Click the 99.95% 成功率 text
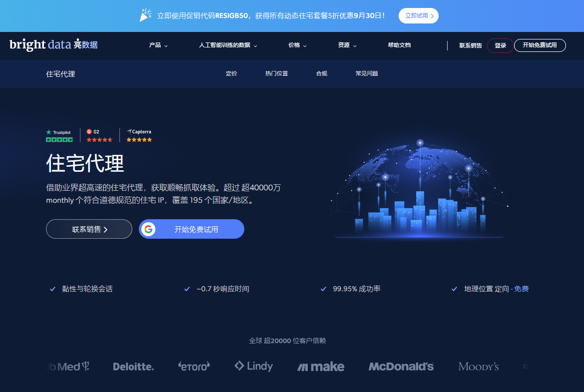Viewport: 584px width, 392px height. (356, 289)
